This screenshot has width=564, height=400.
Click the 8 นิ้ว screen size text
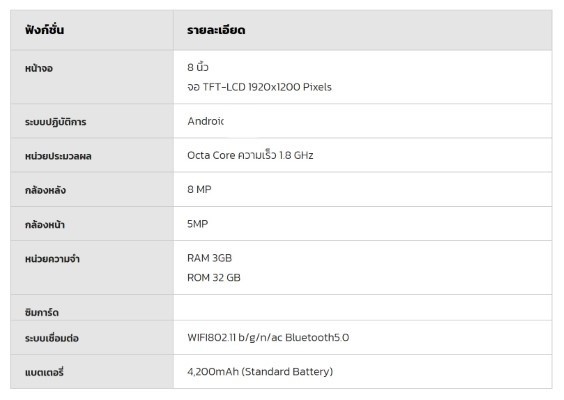(x=198, y=67)
